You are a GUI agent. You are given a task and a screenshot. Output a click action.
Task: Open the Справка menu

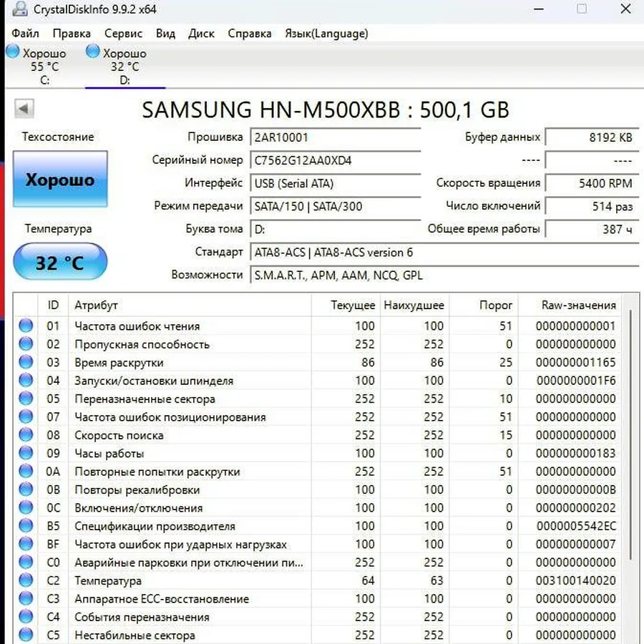click(x=249, y=33)
